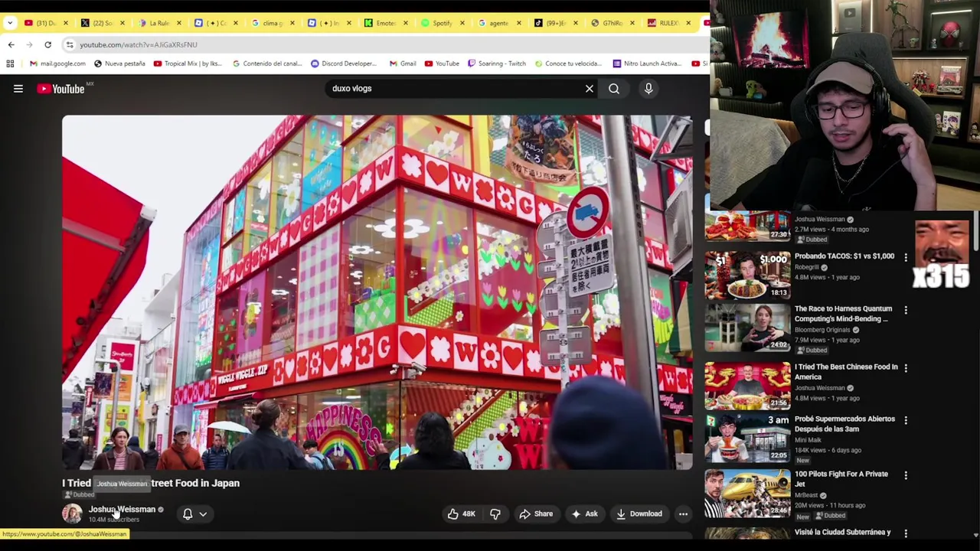The image size is (980, 551).
Task: Open the 'Soaringg - Twitch' bookmark
Action: 496,64
